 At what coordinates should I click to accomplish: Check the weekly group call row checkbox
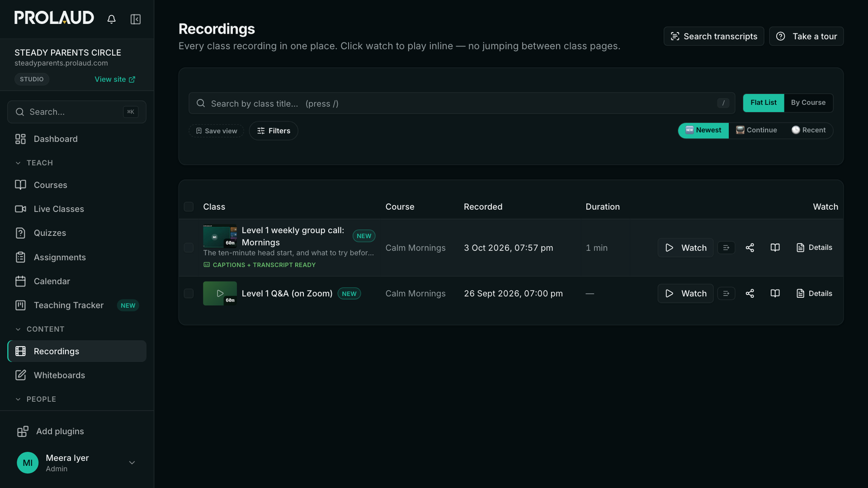[189, 248]
